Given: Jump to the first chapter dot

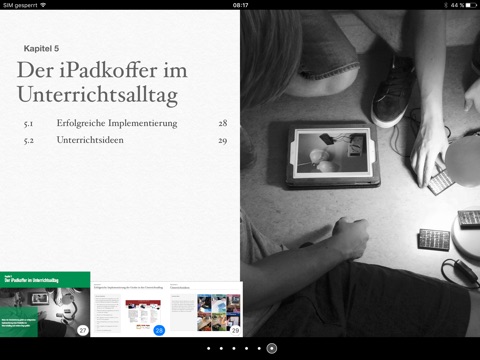Looking at the screenshot, I should (x=209, y=348).
